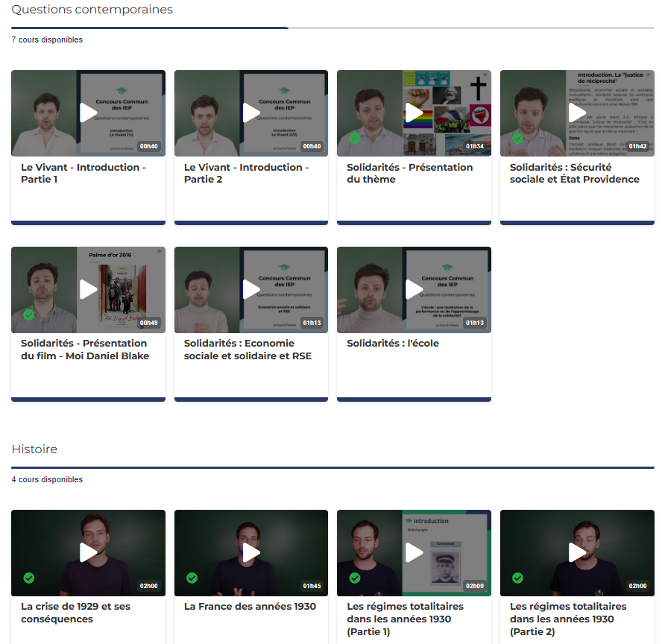Click the 01h42 duration badge on Sécurité sociale
Image resolution: width=662 pixels, height=644 pixels.
[637, 146]
